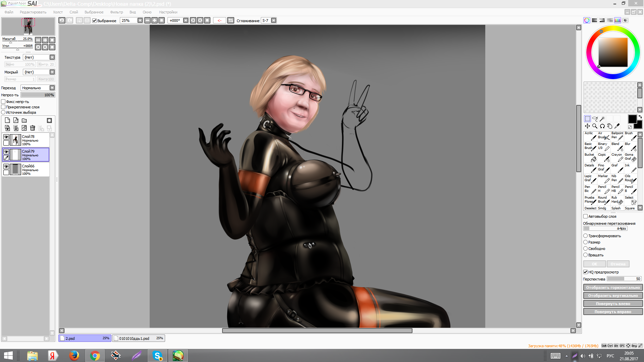Select the Вращать radio option
644x362 pixels.
click(x=586, y=255)
